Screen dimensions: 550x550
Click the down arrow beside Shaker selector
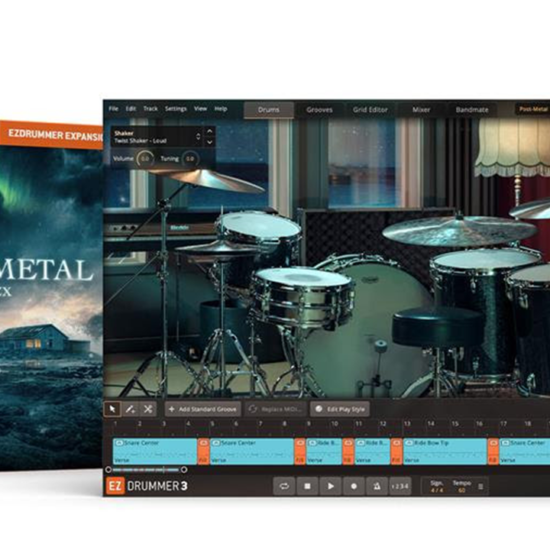[x=209, y=142]
